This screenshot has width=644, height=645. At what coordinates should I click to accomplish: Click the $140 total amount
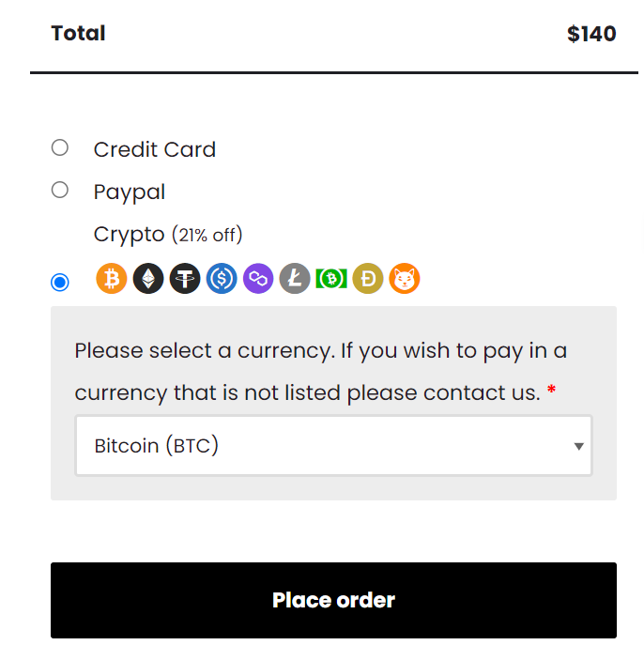coord(591,34)
